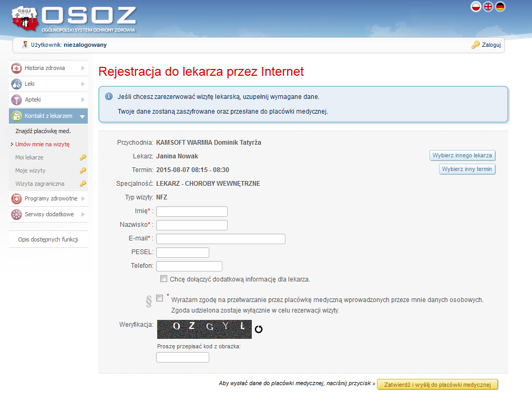532x402 pixels.
Task: Tick the personal data processing consent checkbox
Action: click(x=160, y=298)
